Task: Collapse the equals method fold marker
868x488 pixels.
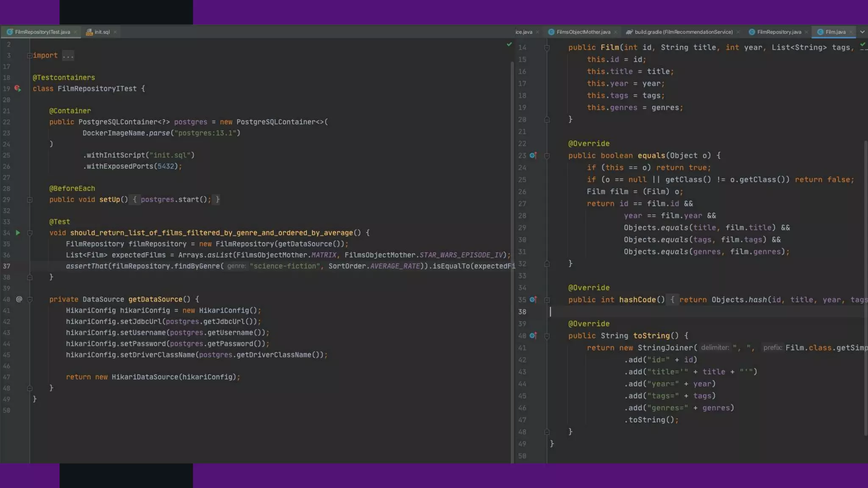Action: pyautogui.click(x=547, y=156)
